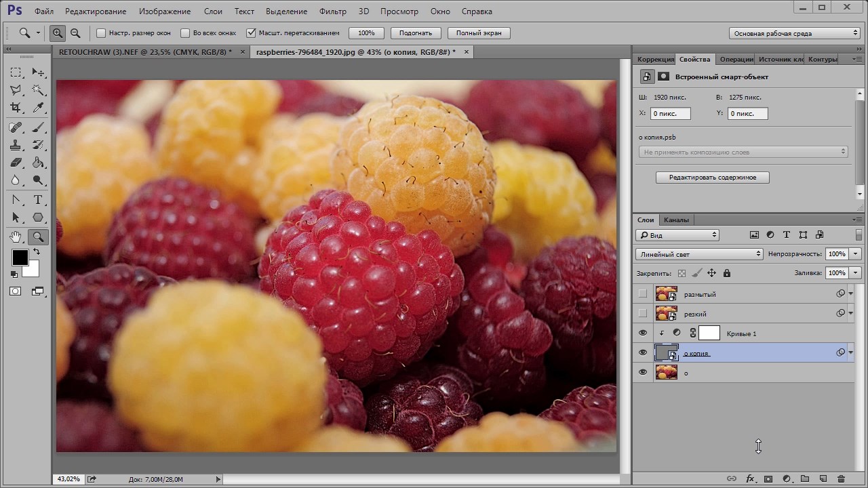
Task: Open blend mode dropdown 'Линейный свет'
Action: (699, 254)
